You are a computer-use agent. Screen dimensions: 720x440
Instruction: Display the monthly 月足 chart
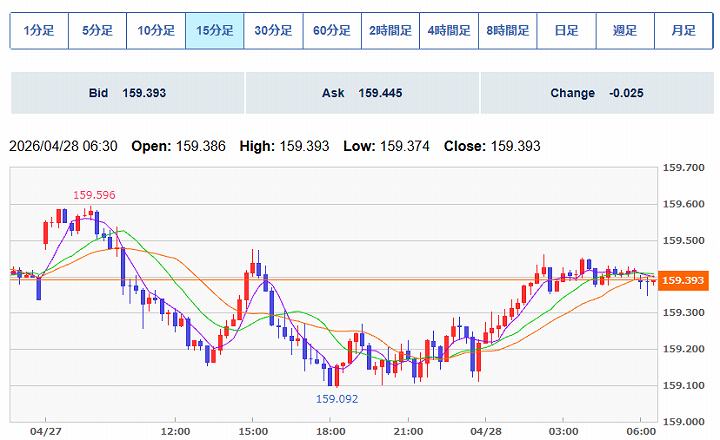point(683,31)
